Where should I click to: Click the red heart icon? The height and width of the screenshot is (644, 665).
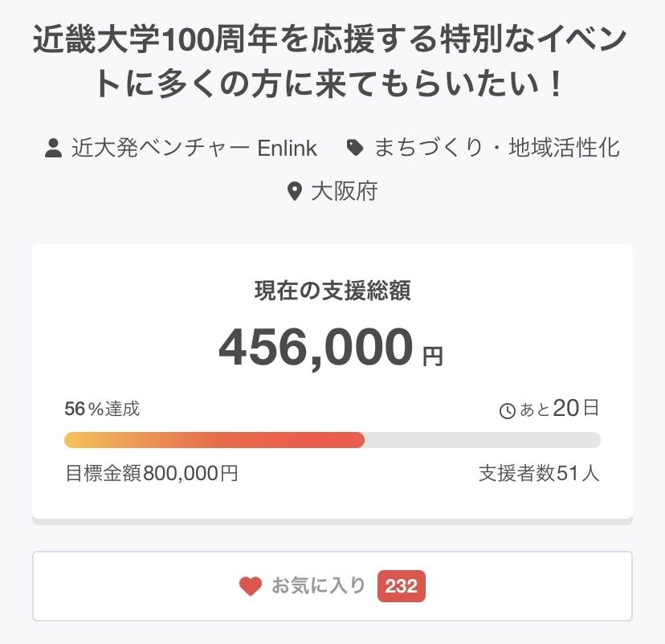(x=251, y=586)
